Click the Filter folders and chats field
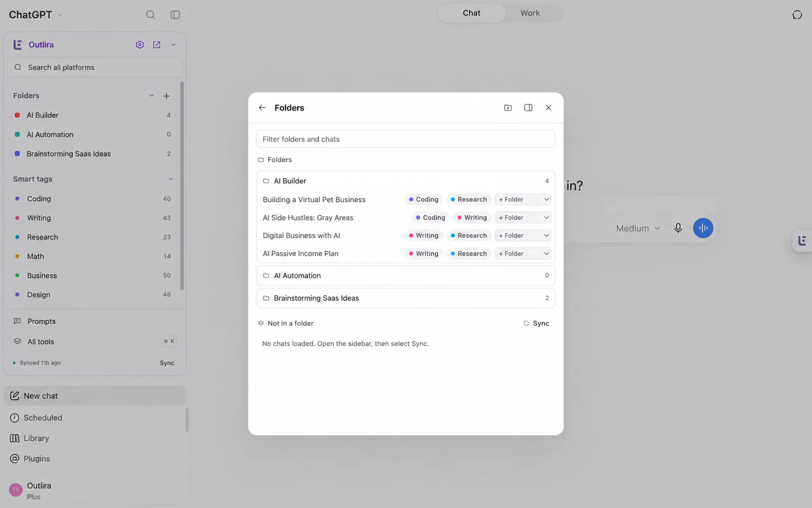This screenshot has height=508, width=812. click(405, 139)
